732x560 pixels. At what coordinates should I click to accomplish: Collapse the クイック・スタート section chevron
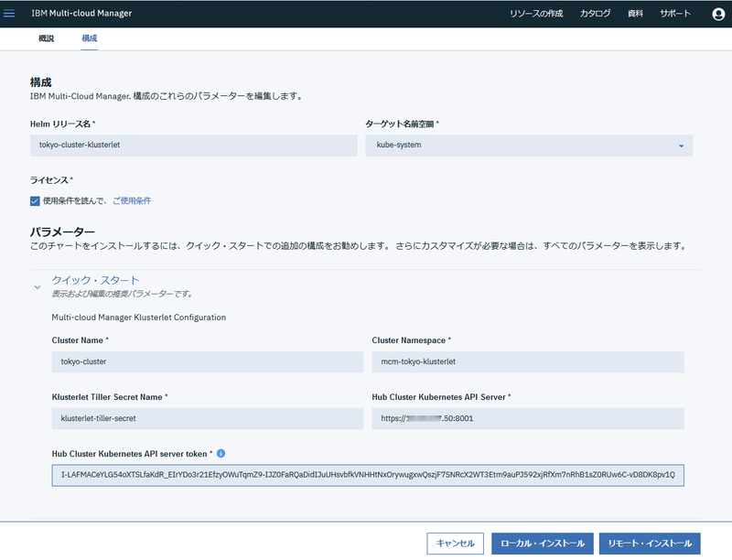coord(38,287)
